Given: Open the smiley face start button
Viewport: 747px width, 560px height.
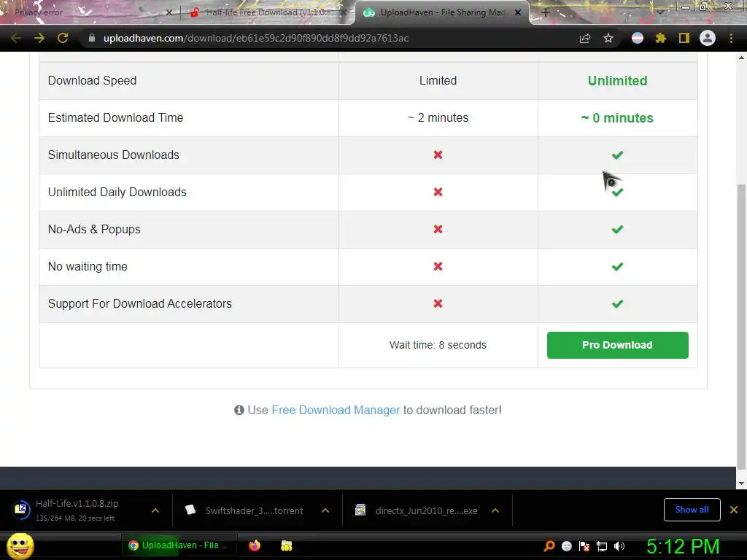Looking at the screenshot, I should (20, 545).
